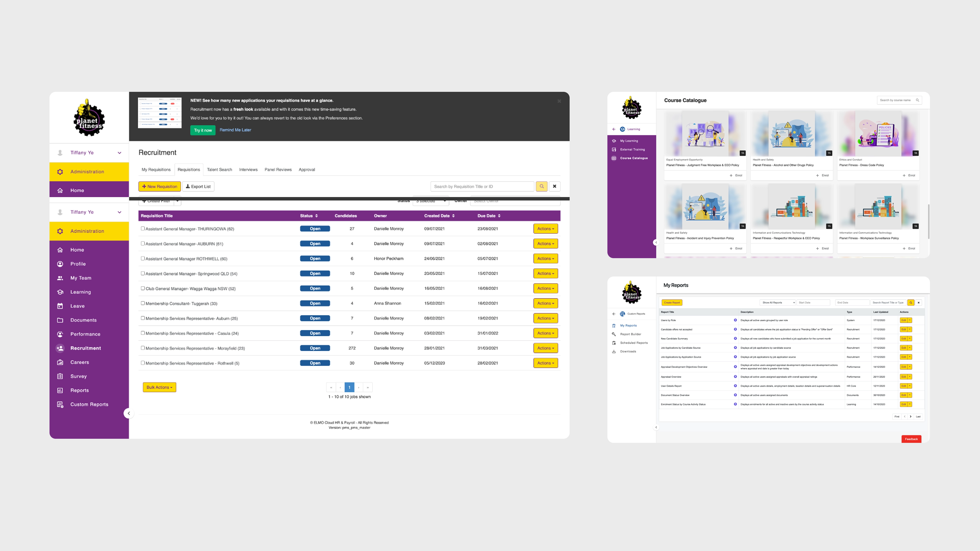
Task: Expand Edit dropdown arrow for Users by Role
Action: pyautogui.click(x=910, y=320)
